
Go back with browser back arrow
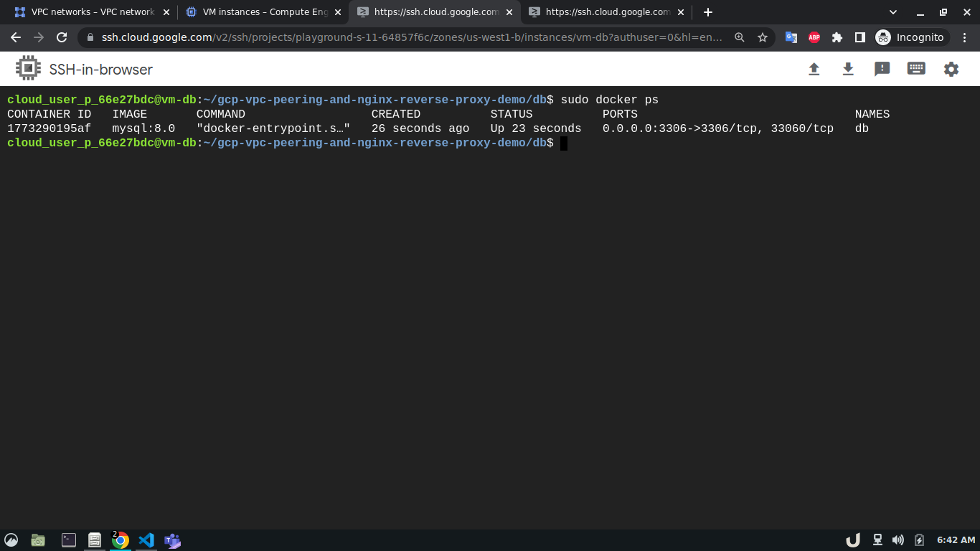16,37
